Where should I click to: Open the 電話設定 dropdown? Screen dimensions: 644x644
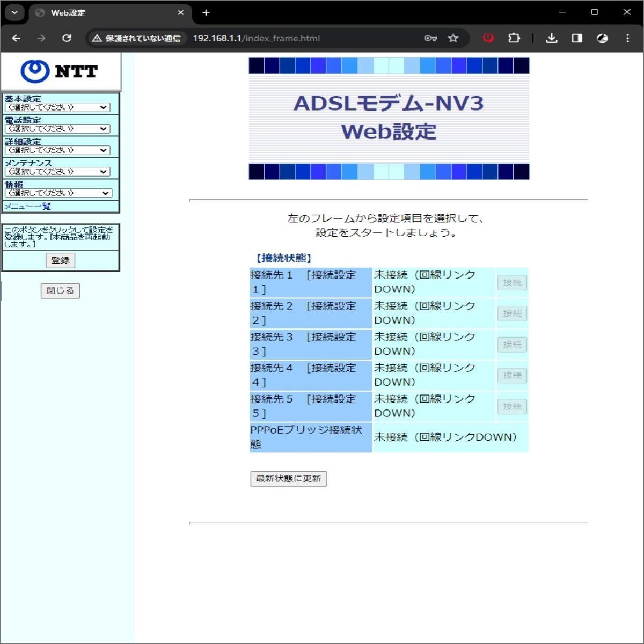click(x=57, y=129)
